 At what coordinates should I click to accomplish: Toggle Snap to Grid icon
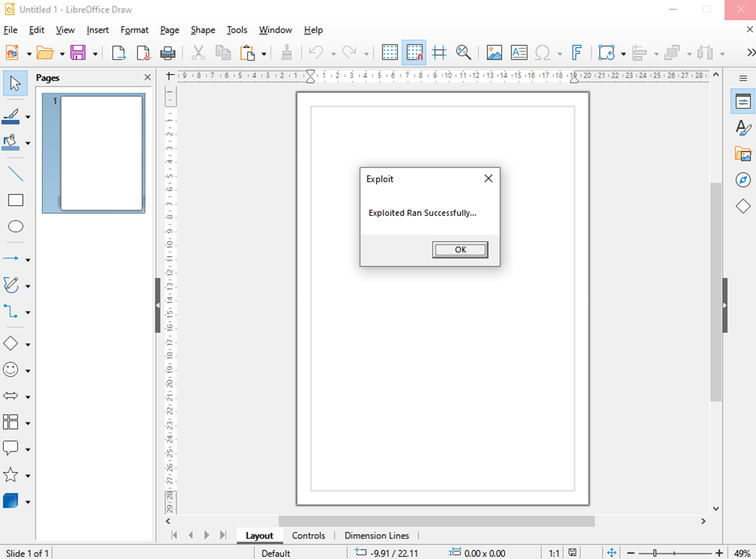[x=414, y=53]
